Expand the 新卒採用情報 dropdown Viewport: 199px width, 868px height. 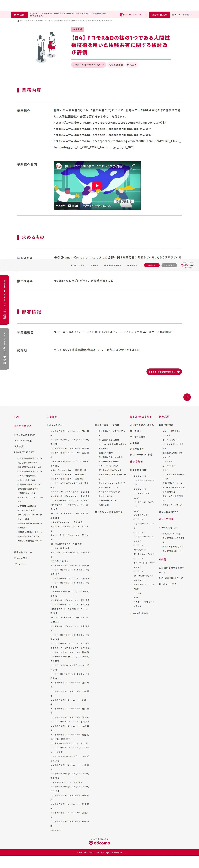pos(38,16)
